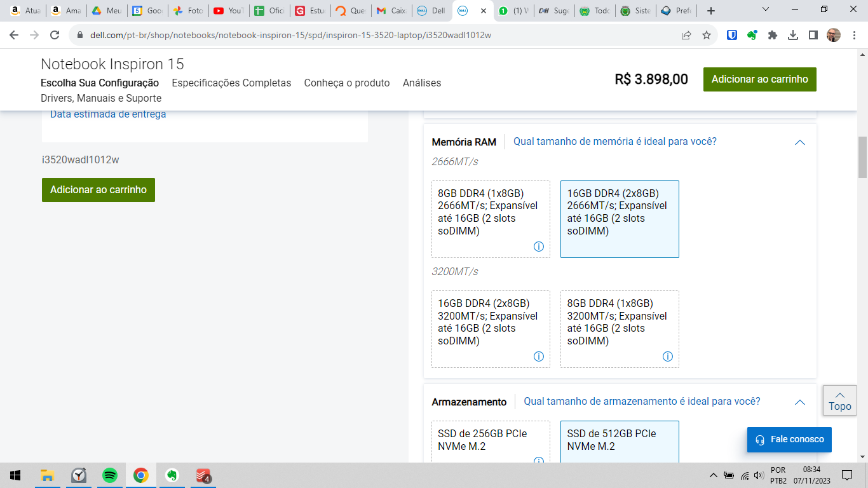Open Escolha Sua Configuração tab
Viewport: 868px width, 488px height.
[100, 83]
